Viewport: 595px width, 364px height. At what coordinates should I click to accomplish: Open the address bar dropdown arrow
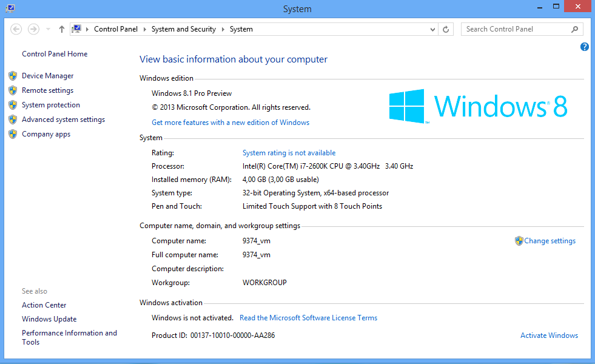[x=432, y=29]
